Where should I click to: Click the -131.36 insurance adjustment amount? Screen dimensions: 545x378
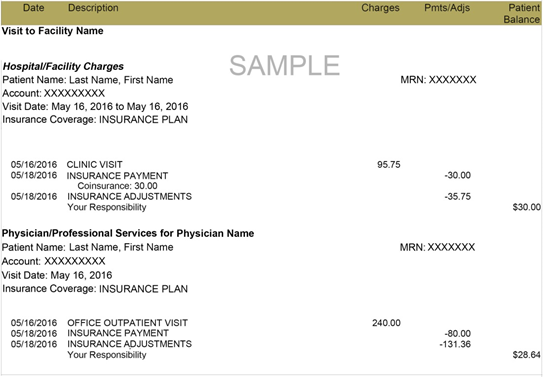tap(455, 344)
